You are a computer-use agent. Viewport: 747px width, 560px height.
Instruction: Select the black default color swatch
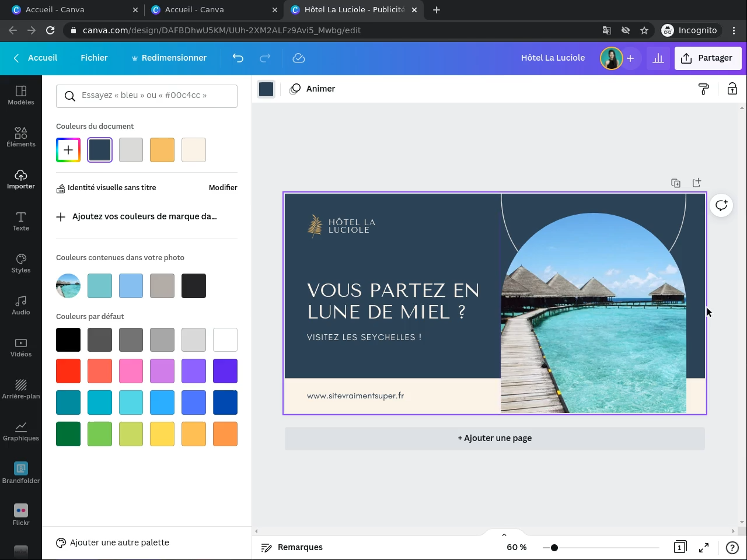[x=68, y=339]
